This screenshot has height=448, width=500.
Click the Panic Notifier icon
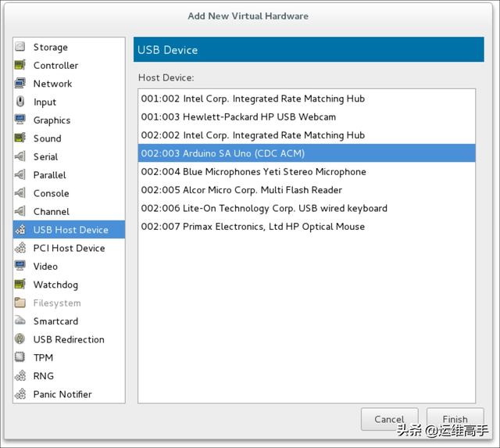click(20, 394)
